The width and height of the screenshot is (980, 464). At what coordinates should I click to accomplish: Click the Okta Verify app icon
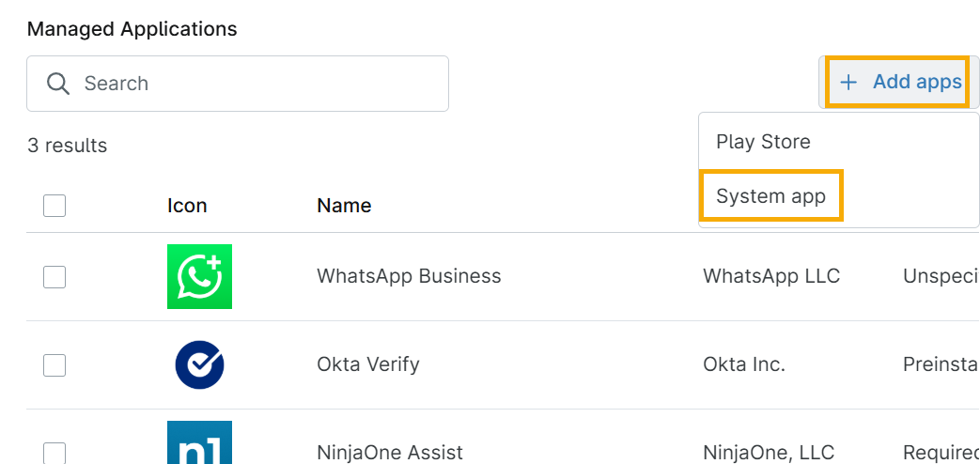point(199,364)
